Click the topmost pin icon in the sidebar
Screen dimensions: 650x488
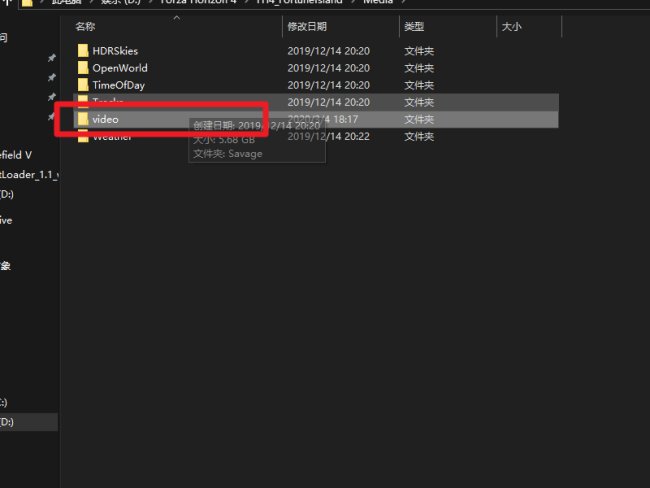[x=51, y=57]
